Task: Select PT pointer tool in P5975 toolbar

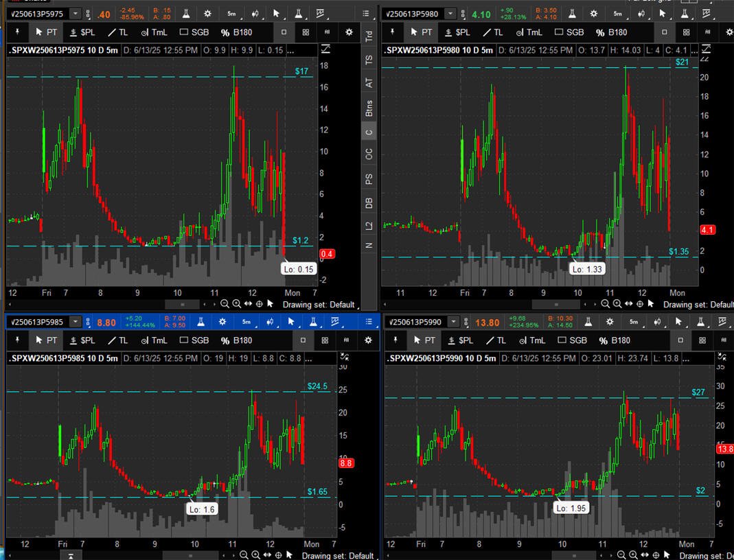Action: pyautogui.click(x=46, y=32)
